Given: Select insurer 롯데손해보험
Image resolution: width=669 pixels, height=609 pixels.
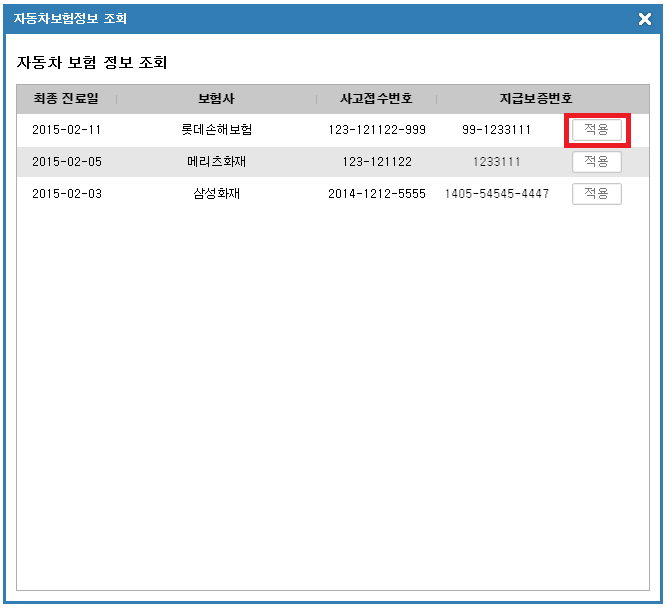Looking at the screenshot, I should [216, 129].
